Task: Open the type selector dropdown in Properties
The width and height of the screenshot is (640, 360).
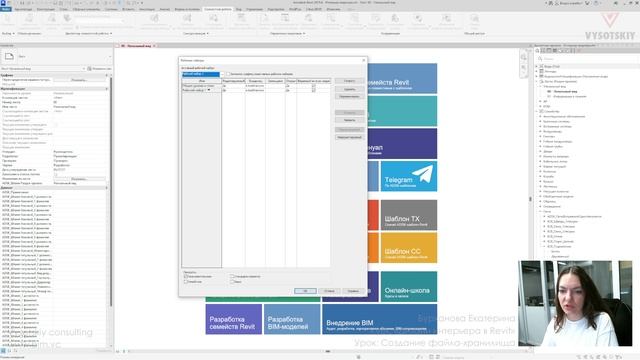Action: coord(110,56)
